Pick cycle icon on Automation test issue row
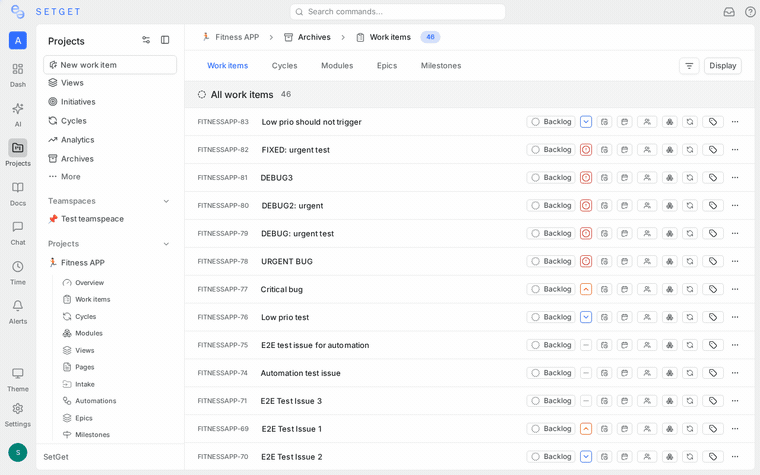The width and height of the screenshot is (760, 475). [690, 373]
